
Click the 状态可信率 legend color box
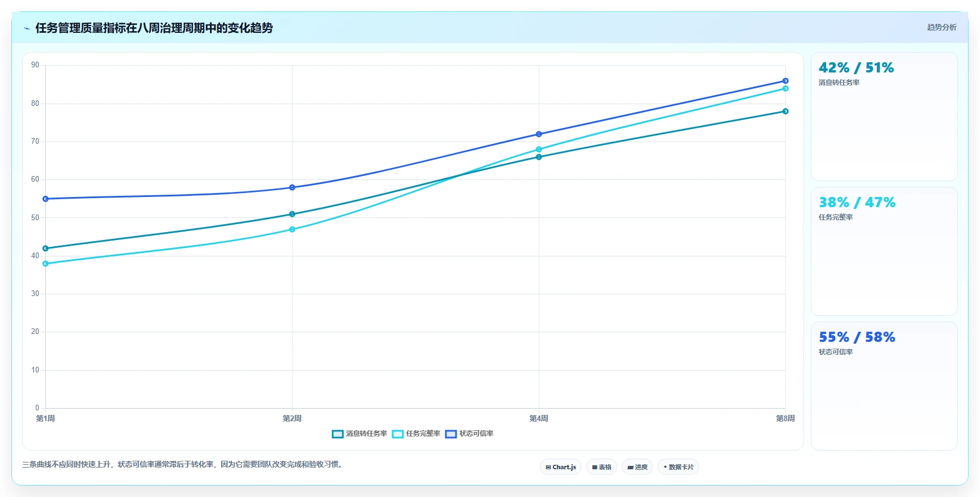click(x=451, y=434)
